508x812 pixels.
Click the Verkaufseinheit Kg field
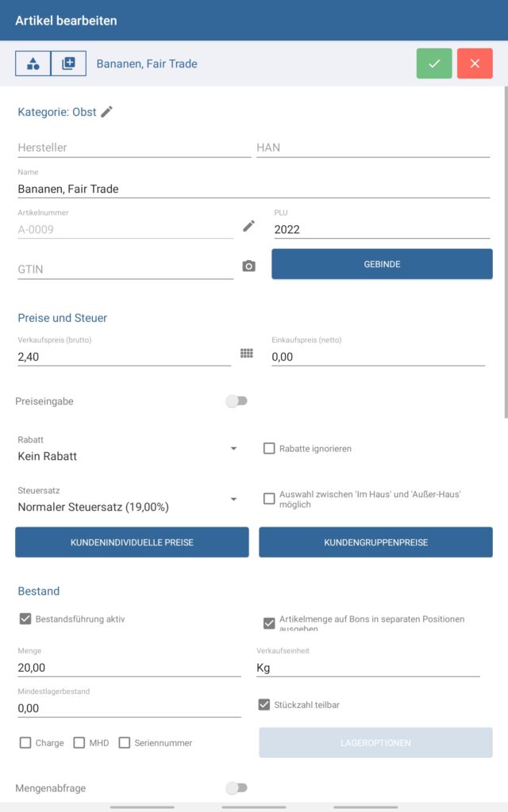368,668
